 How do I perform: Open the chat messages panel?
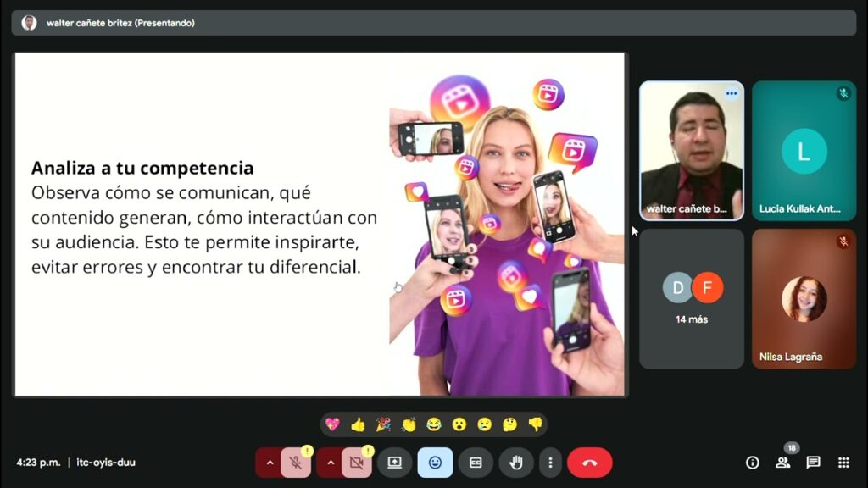813,463
